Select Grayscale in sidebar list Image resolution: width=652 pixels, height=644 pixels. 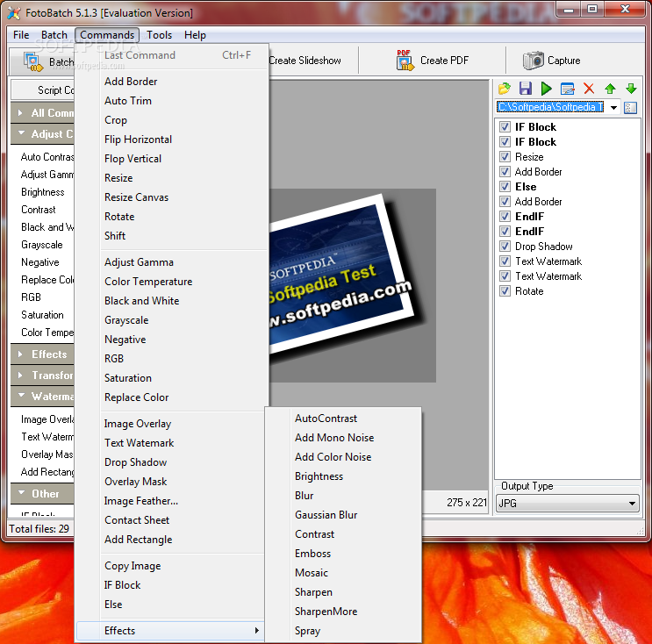(x=42, y=245)
